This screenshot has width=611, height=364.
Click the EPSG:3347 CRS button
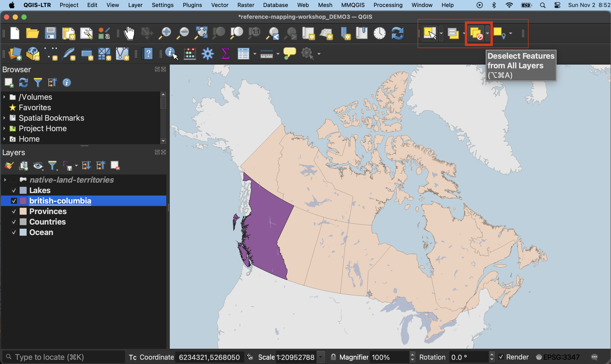[x=558, y=357]
